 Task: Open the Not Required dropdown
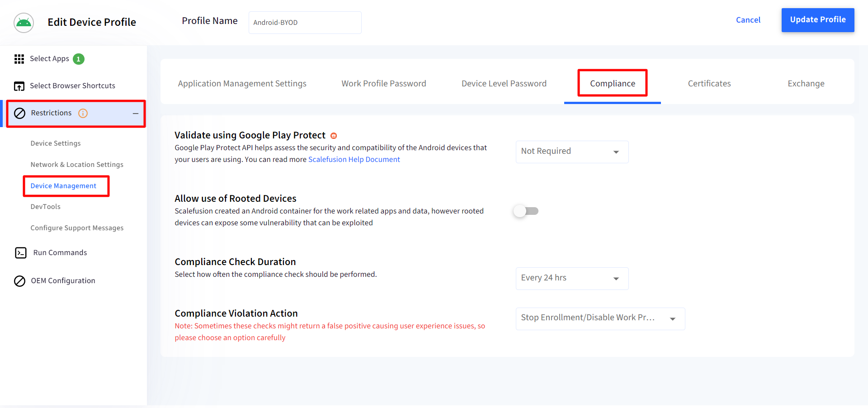[572, 152]
